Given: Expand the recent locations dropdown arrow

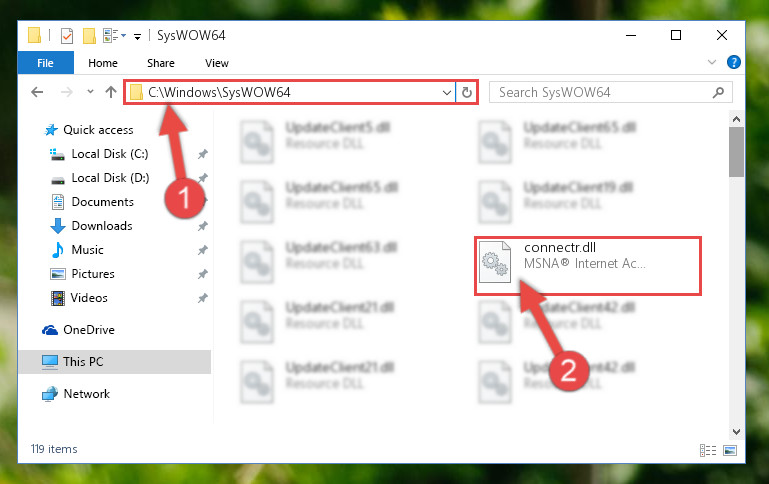Looking at the screenshot, I should point(90,92).
